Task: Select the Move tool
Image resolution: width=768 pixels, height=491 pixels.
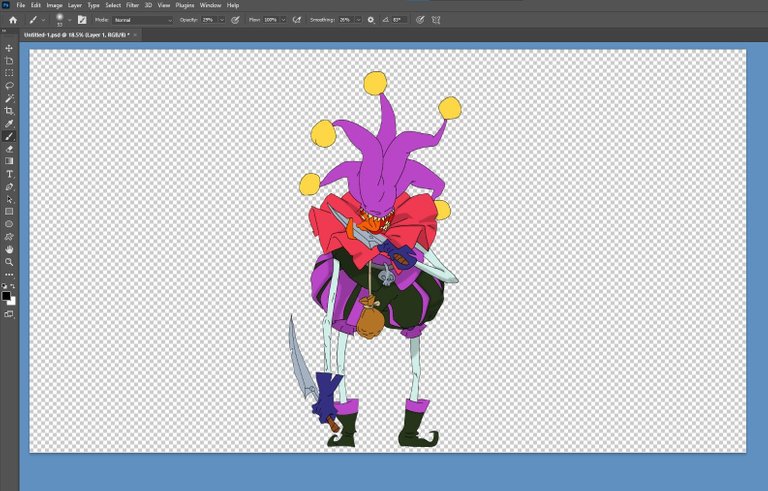Action: pos(9,48)
